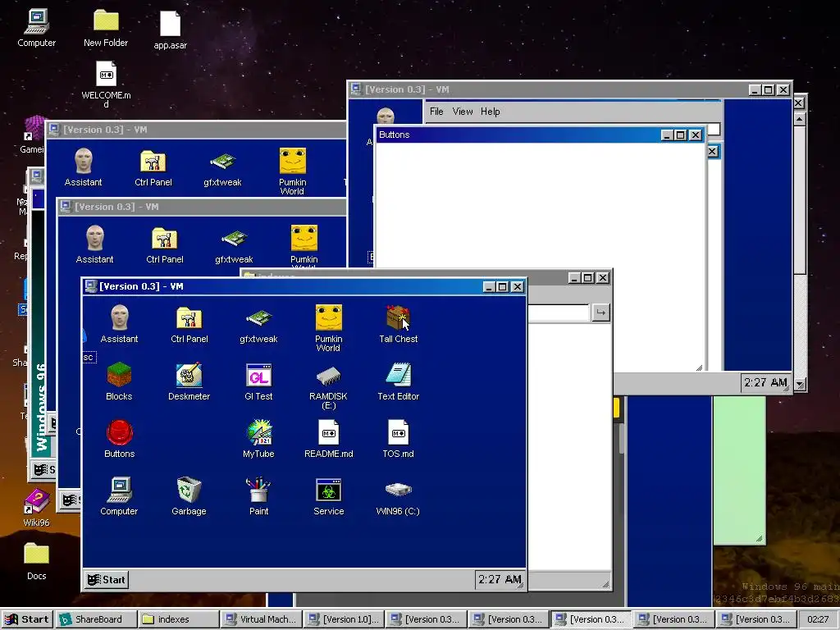Open Computer icon on the main desktop

click(x=36, y=28)
